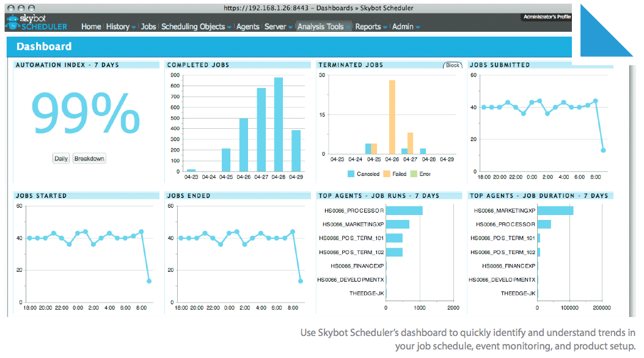
Task: Open the Server dropdown menu
Action: click(278, 27)
